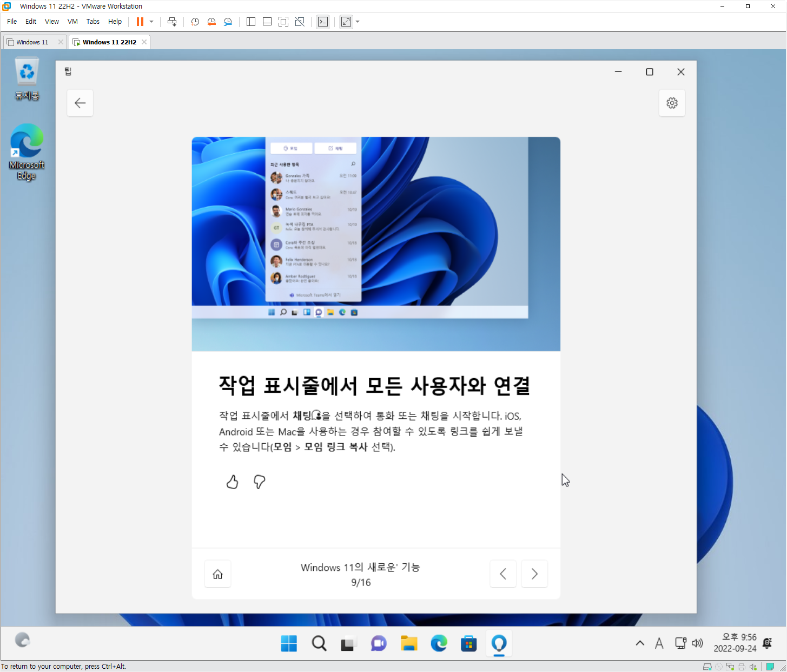The height and width of the screenshot is (672, 787).
Task: Open volume tray icon
Action: pos(697,643)
